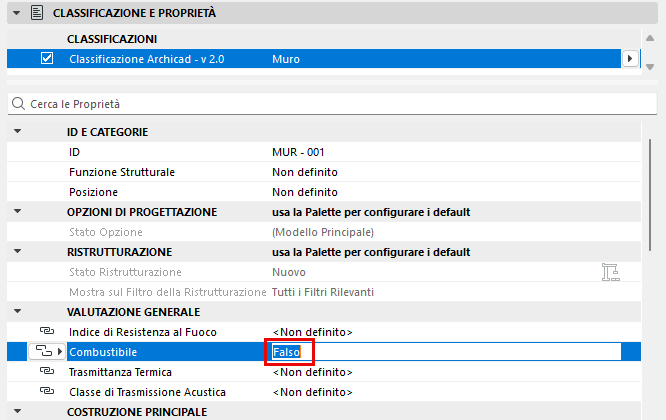Click link icon for Trasmittanza Termica
666x420 pixels.
point(47,371)
